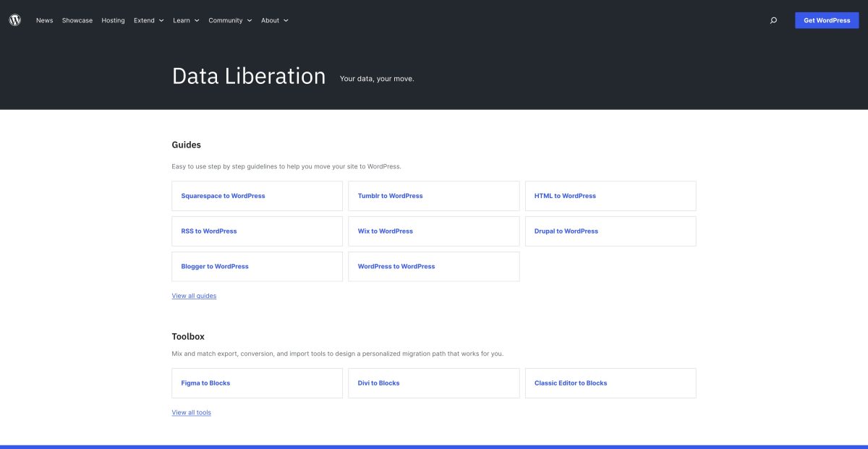The width and height of the screenshot is (868, 449).
Task: Open the Tumblr to WordPress guide
Action: pyautogui.click(x=389, y=195)
